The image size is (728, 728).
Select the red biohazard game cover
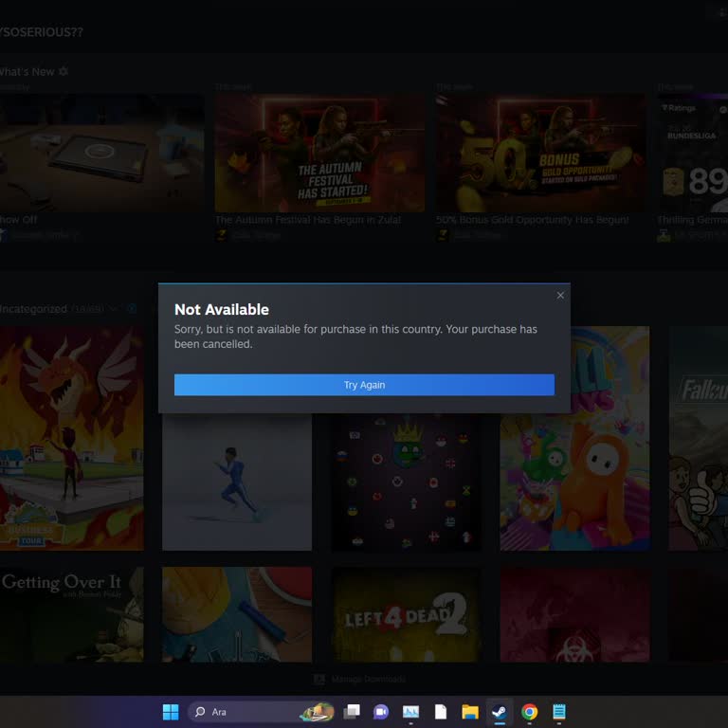pyautogui.click(x=574, y=614)
